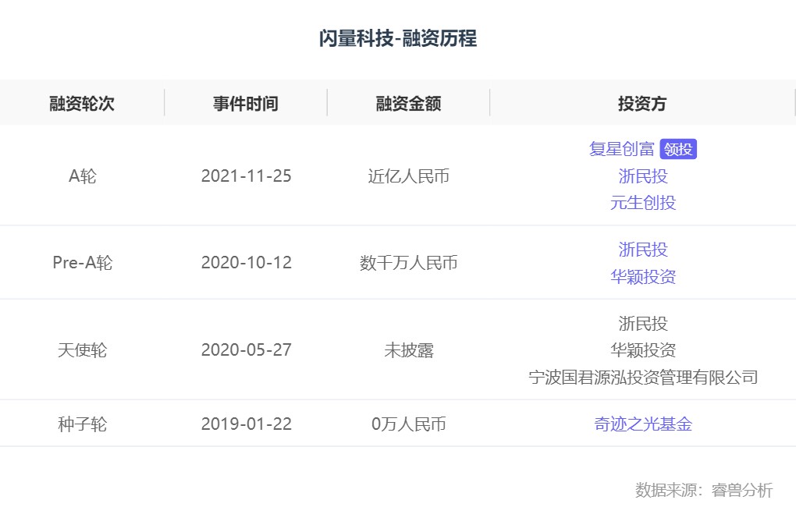
Task: Click the 数据来源：睿兽分析 source note
Action: point(704,490)
